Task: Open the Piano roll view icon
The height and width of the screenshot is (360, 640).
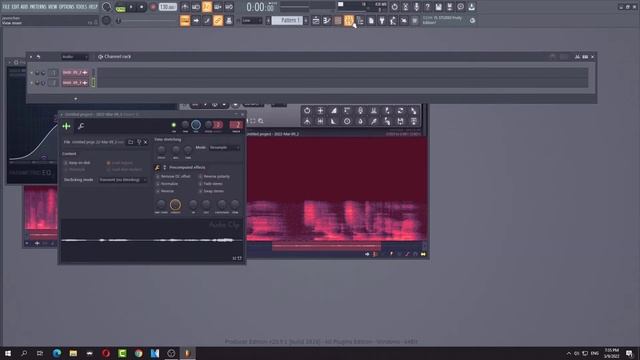Action: (327, 20)
